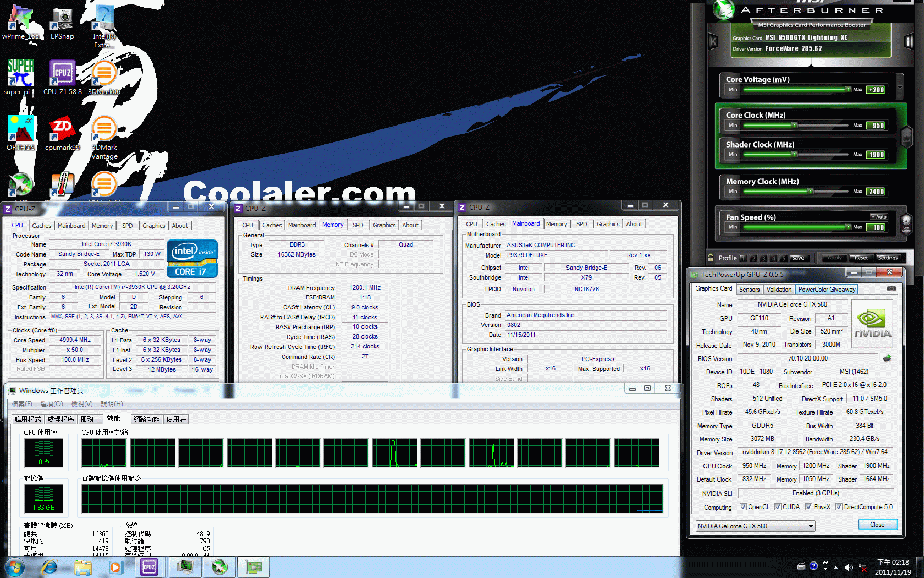Open Caches tab in CPU-Z window showing Processor
The width and height of the screenshot is (924, 578).
tap(42, 226)
